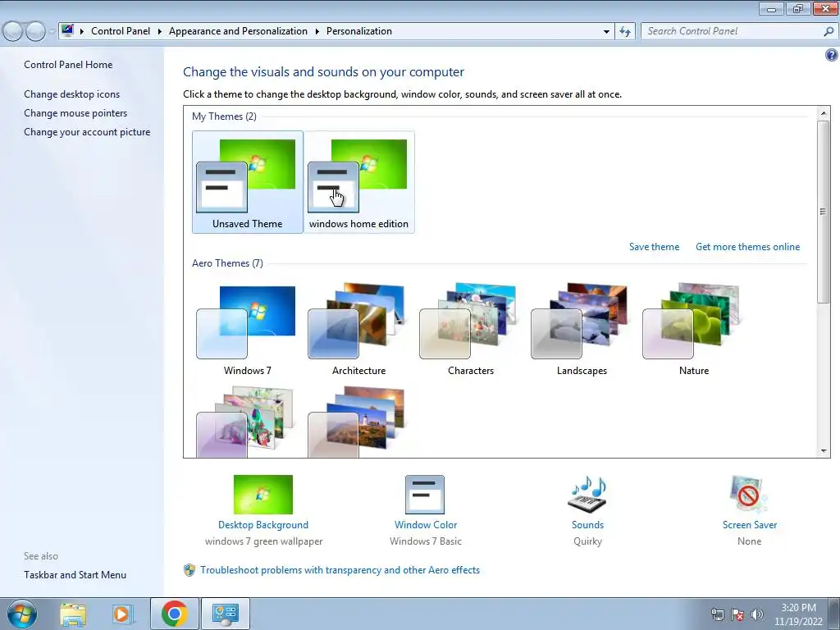Screen dimensions: 840x630
Task: Open Troubleshoot problems with transparency link
Action: click(x=340, y=570)
